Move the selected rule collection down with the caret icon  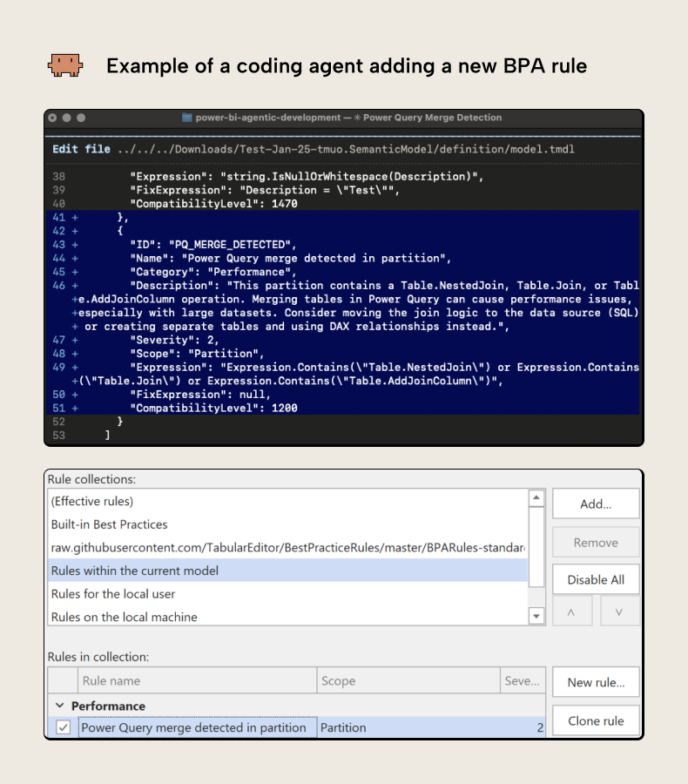click(619, 611)
